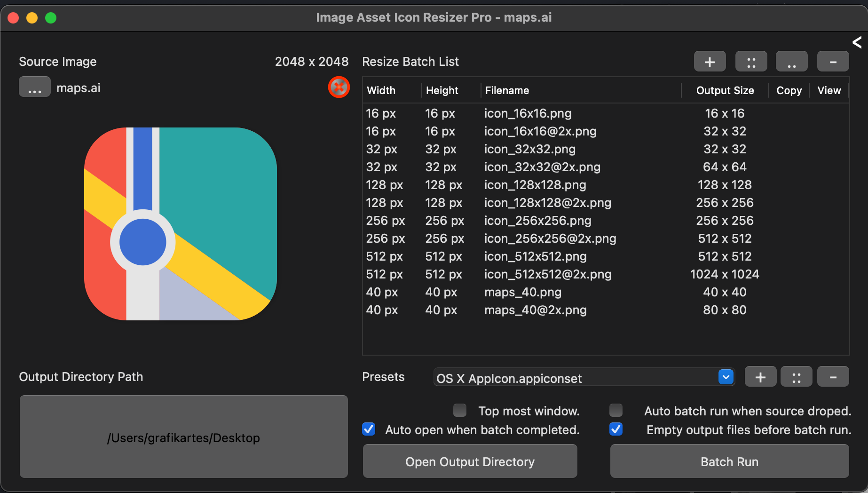
Task: Open the Presets dropdown OS X AppIcon.appiconset
Action: 584,378
